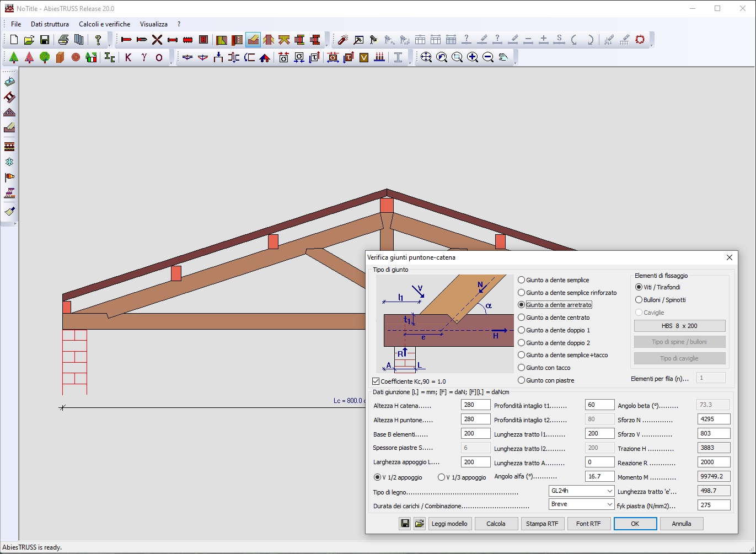756x554 pixels.
Task: Create a new file with the blank page icon
Action: [14, 40]
